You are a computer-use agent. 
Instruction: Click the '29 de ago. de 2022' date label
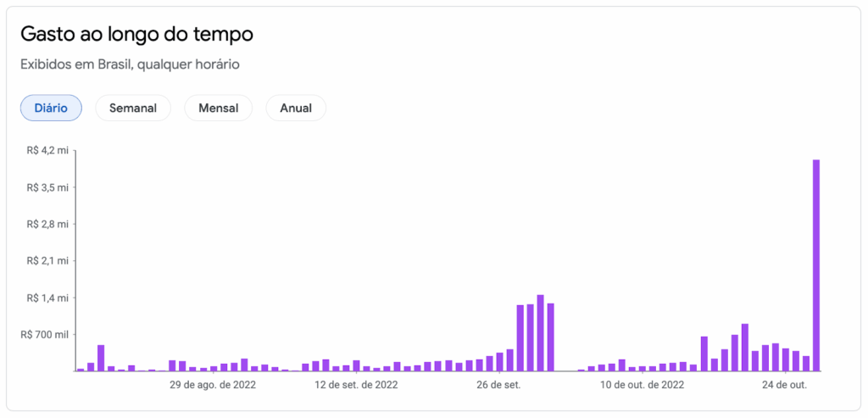[213, 385]
